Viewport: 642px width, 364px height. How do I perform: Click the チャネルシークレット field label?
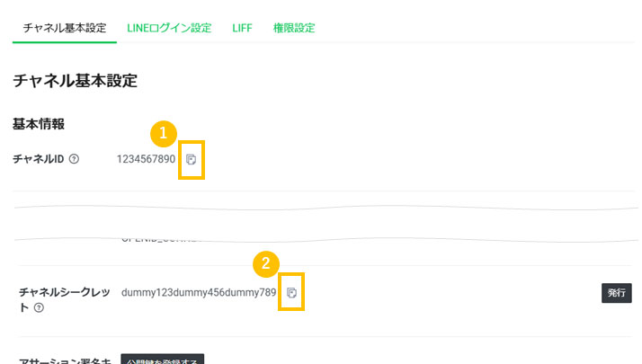pyautogui.click(x=66, y=293)
